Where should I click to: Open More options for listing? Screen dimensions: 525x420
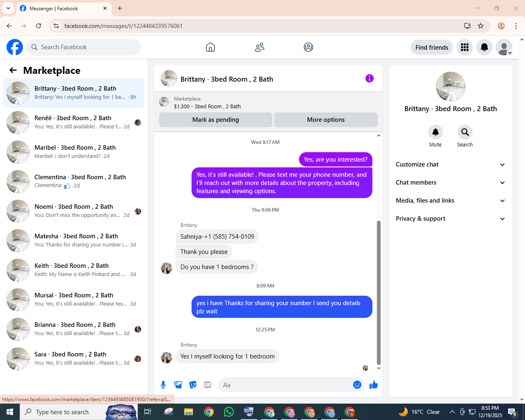(x=326, y=120)
